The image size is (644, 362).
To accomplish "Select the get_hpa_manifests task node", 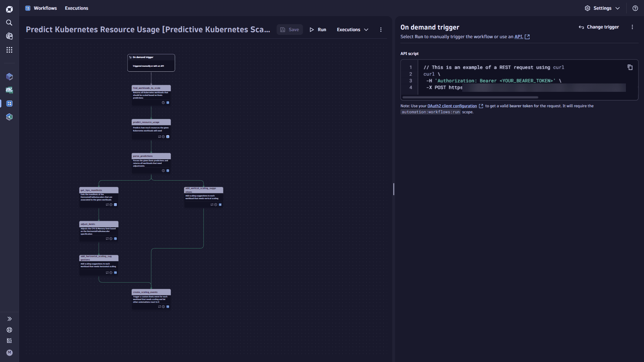I will coord(99,197).
